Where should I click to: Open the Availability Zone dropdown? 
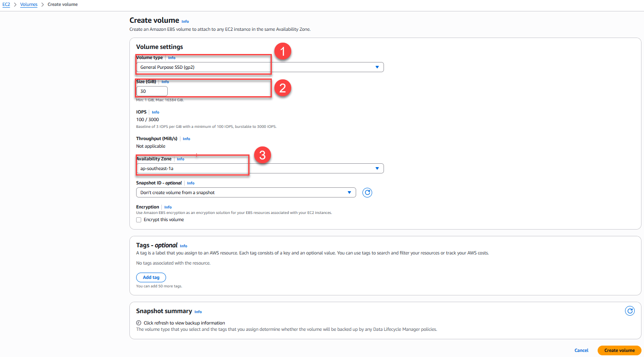pos(260,168)
